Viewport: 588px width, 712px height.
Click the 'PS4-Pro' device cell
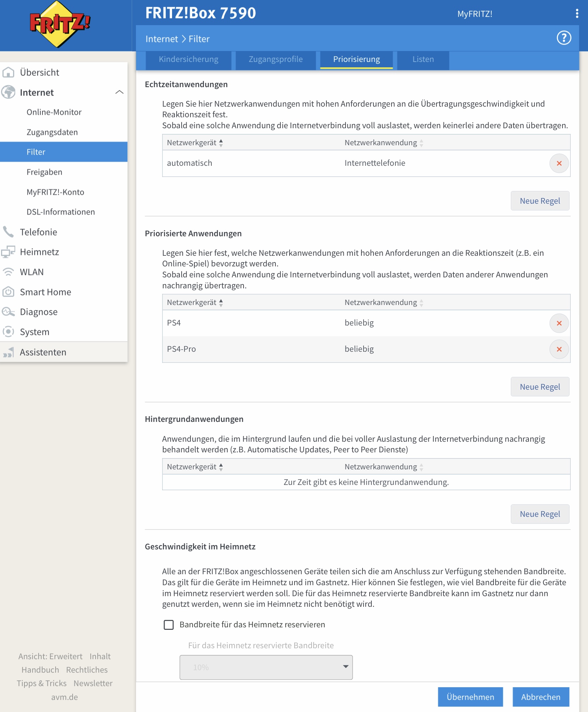(181, 349)
